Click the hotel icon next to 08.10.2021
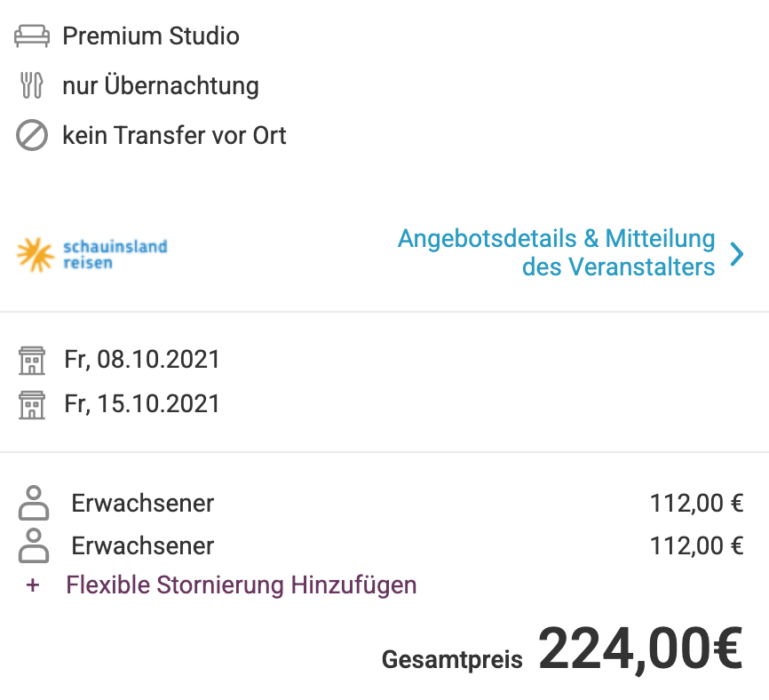 [32, 360]
